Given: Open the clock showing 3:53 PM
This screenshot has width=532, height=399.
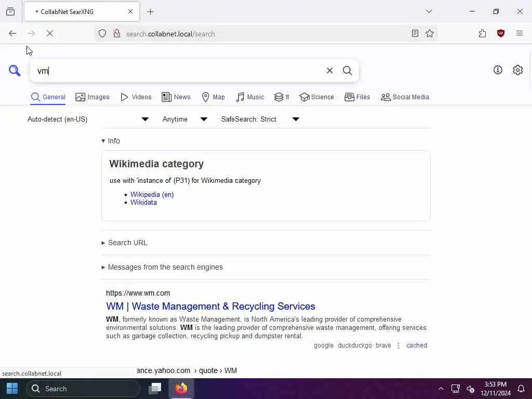Looking at the screenshot, I should (x=495, y=389).
